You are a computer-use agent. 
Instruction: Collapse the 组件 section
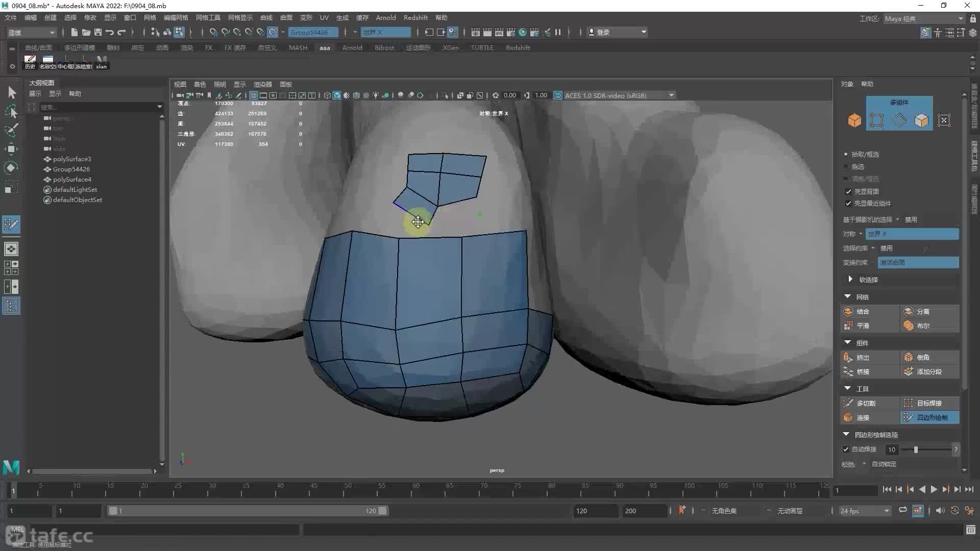[848, 342]
